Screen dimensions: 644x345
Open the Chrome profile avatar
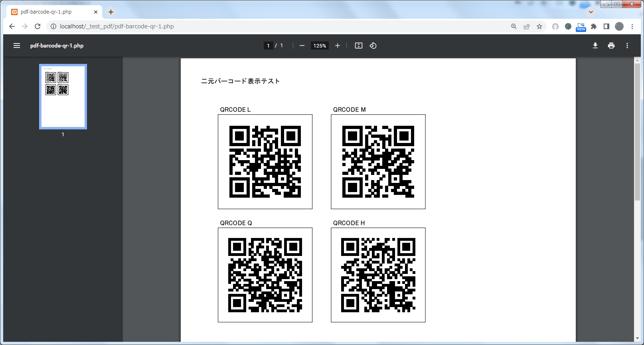point(619,26)
